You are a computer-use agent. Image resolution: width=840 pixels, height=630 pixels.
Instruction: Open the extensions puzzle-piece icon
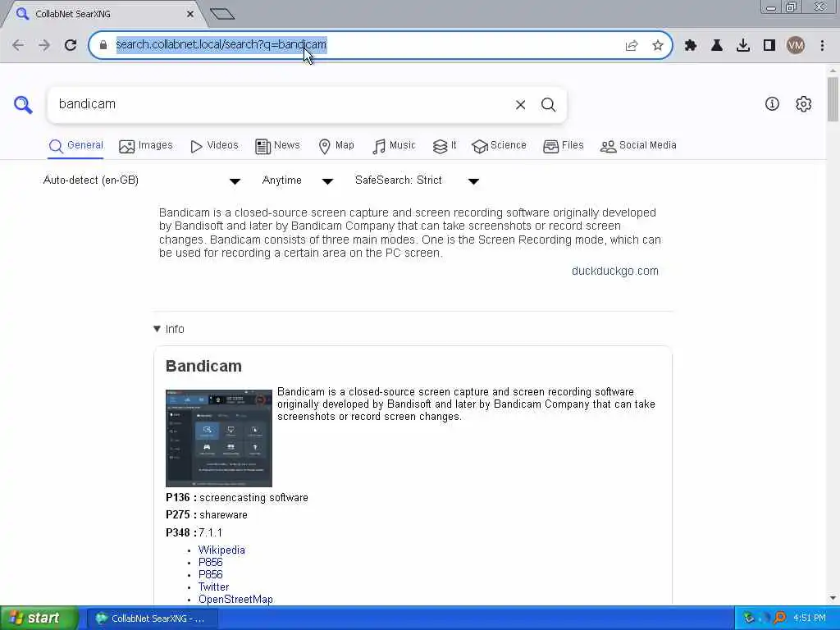(691, 46)
